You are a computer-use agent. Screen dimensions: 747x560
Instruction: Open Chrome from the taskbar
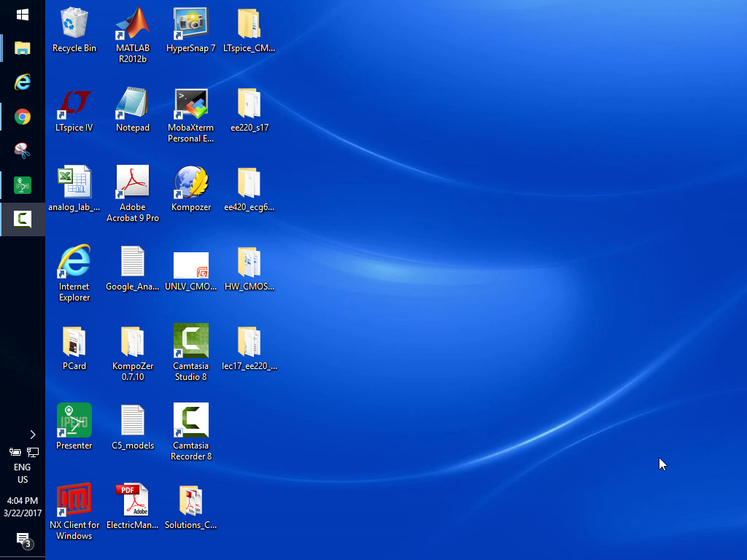pyautogui.click(x=23, y=117)
